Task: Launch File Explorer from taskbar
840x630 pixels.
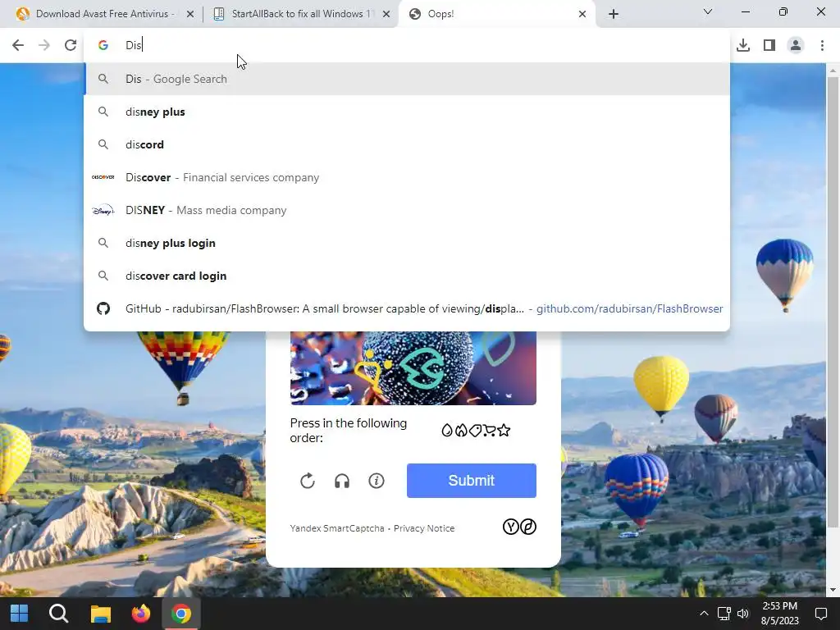Action: tap(100, 614)
